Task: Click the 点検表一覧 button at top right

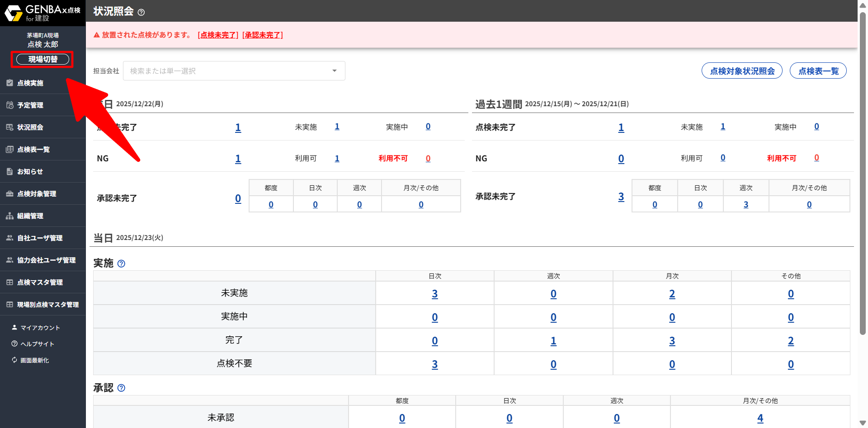Action: [x=818, y=71]
